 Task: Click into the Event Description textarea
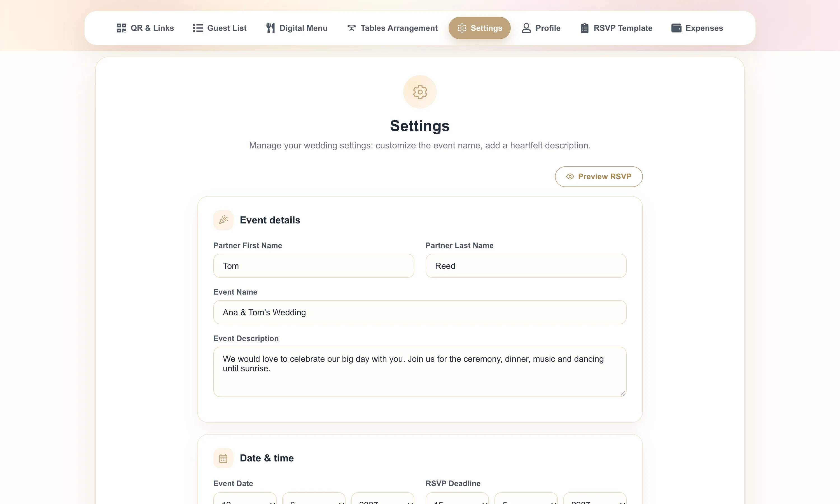click(420, 372)
